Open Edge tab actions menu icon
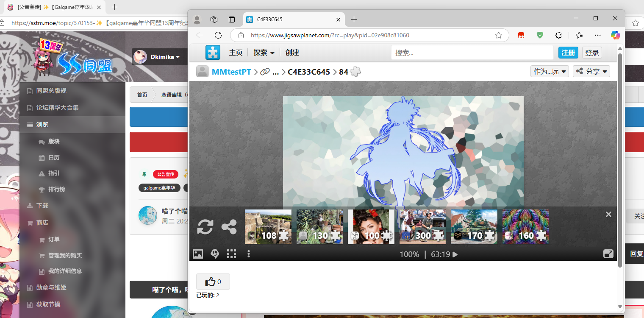 (231, 20)
